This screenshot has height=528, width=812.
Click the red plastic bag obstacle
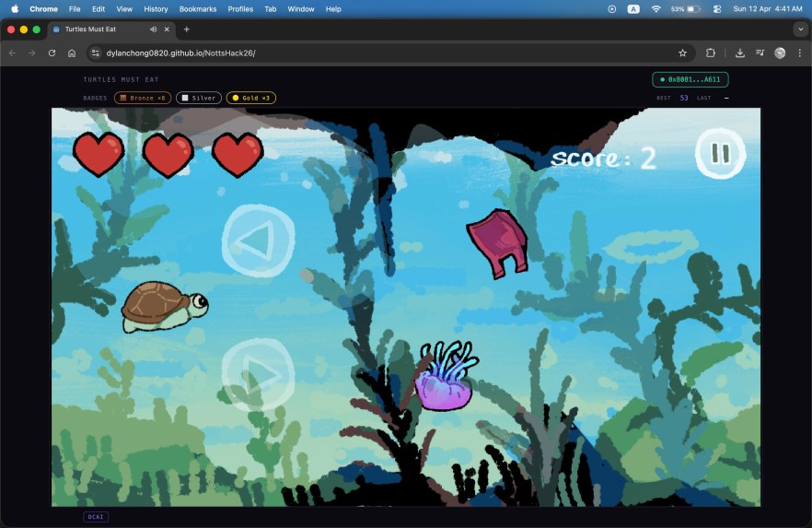[496, 242]
